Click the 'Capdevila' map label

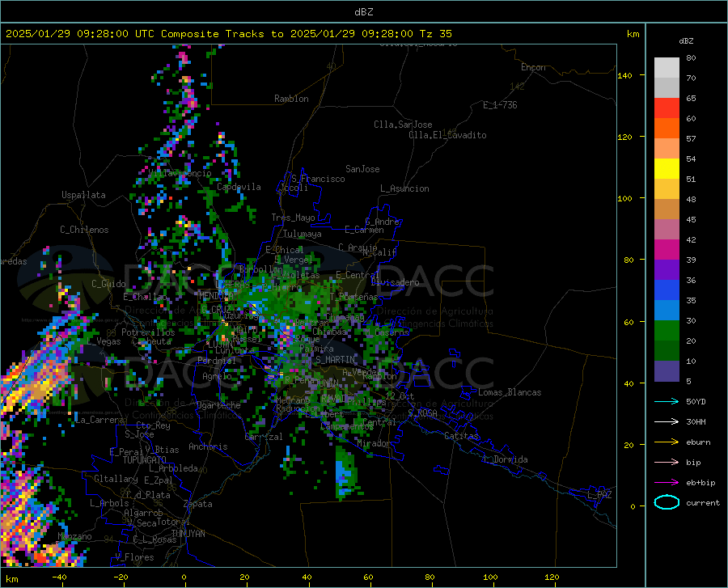[x=239, y=187]
